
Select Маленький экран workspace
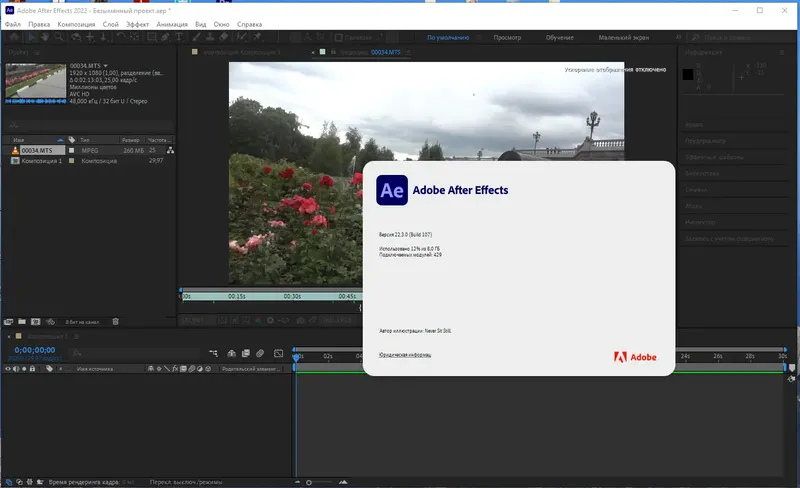624,37
